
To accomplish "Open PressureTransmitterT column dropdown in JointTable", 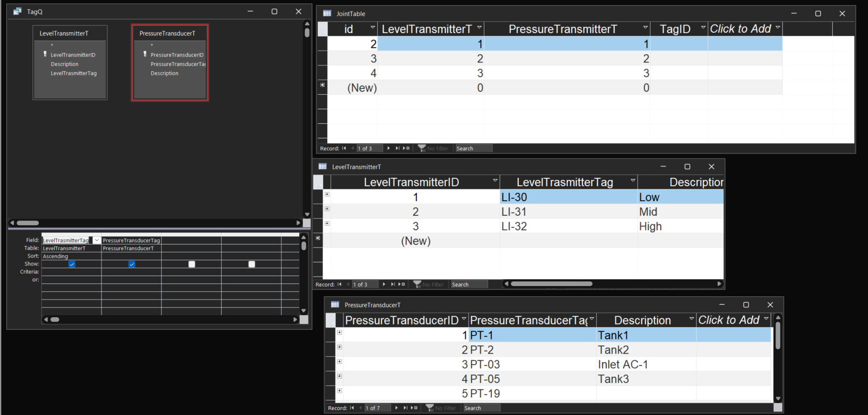I will click(x=645, y=28).
